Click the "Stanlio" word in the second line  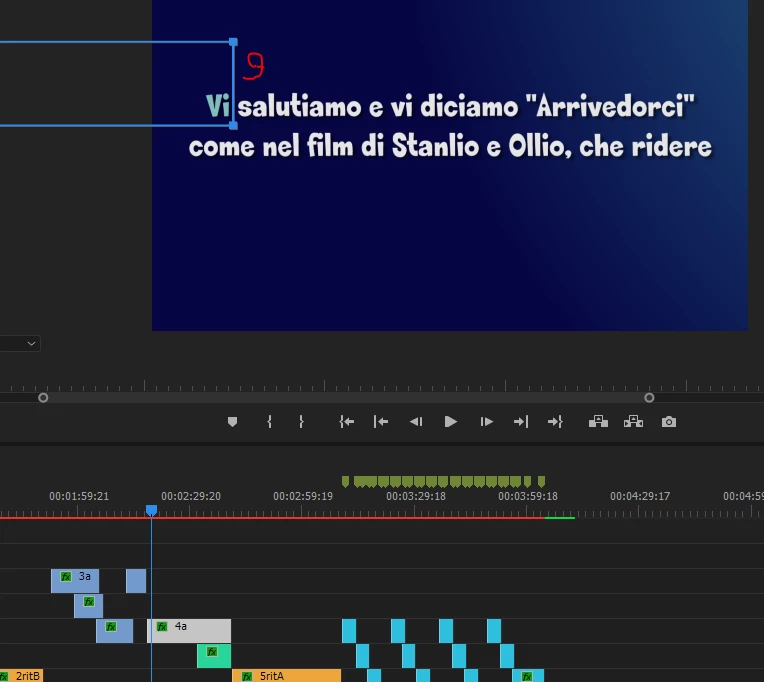coord(436,146)
